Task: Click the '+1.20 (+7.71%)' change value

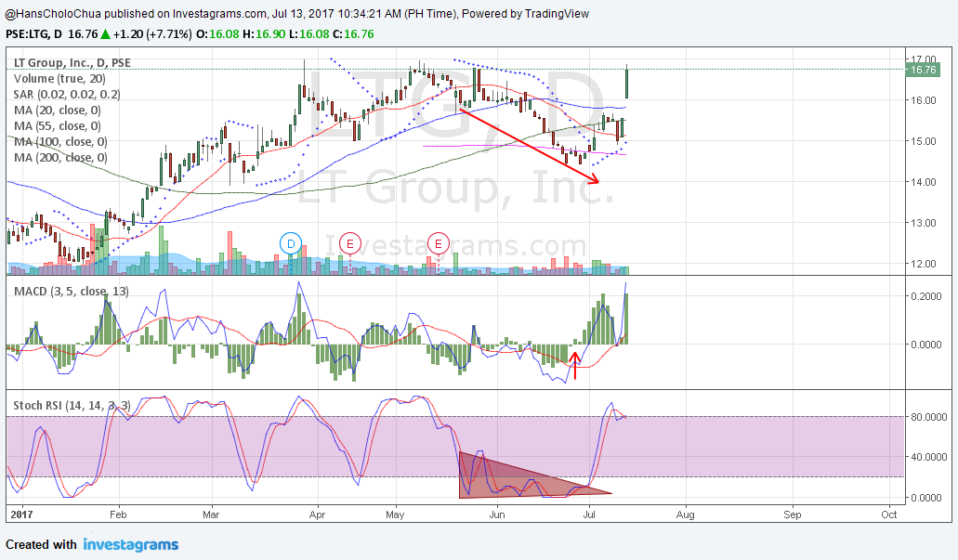Action: 152,34
